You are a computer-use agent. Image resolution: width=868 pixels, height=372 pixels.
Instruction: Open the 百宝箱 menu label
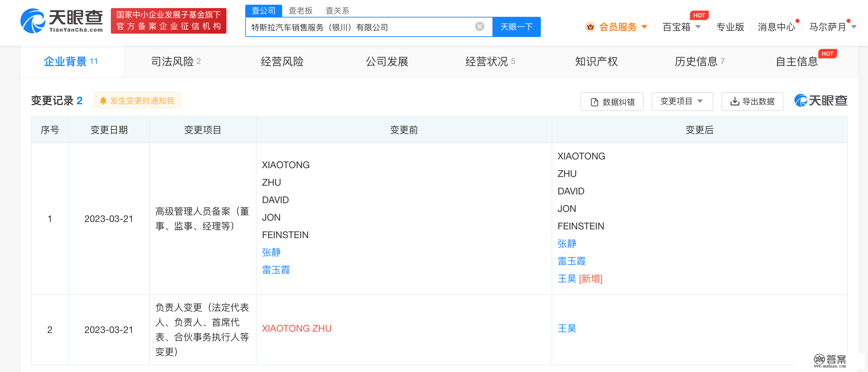[x=676, y=27]
